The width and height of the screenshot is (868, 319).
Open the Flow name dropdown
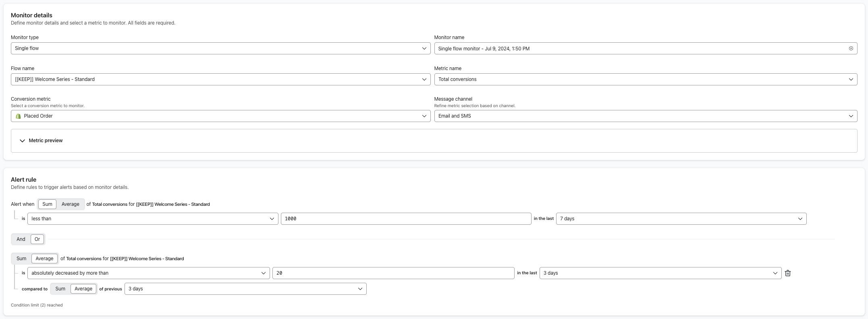click(x=220, y=79)
